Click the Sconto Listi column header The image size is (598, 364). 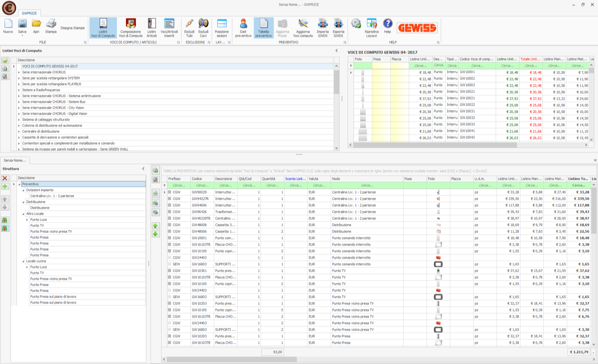pyautogui.click(x=296, y=179)
